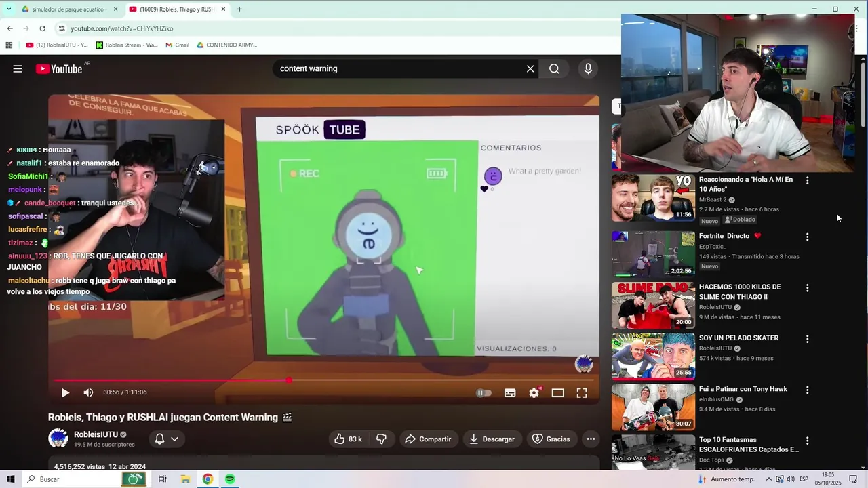868x488 pixels.
Task: Open 'Top 10 Fantasmas ESCALOFRIANTES' title
Action: coord(749,445)
